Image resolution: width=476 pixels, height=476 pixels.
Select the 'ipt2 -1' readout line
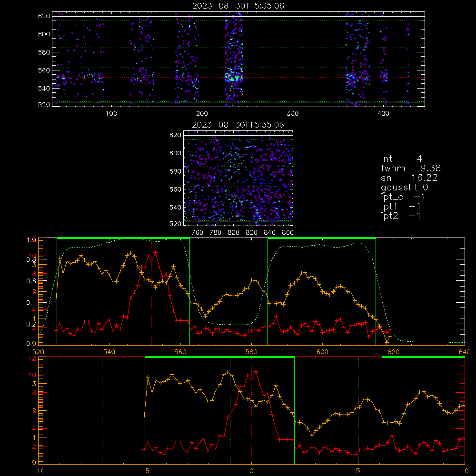click(x=401, y=216)
